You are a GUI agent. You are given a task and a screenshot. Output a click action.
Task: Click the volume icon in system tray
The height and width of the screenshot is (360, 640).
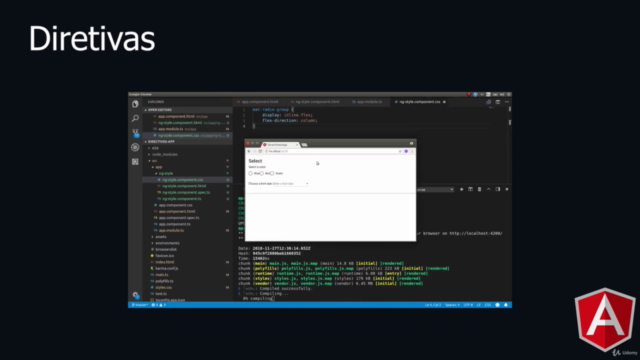coord(502,94)
